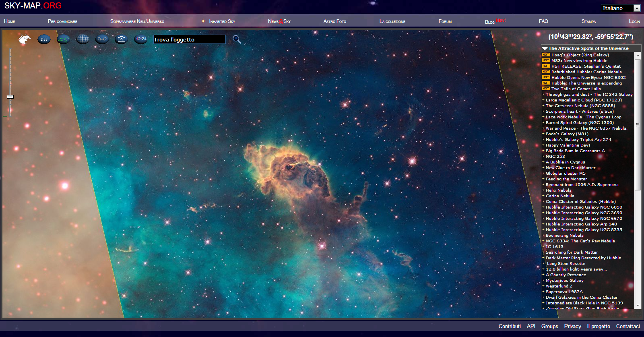
Task: Open La collezione menu item
Action: 392,21
